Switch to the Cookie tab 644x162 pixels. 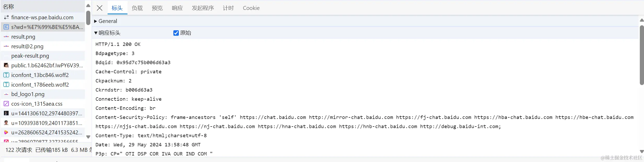point(251,8)
